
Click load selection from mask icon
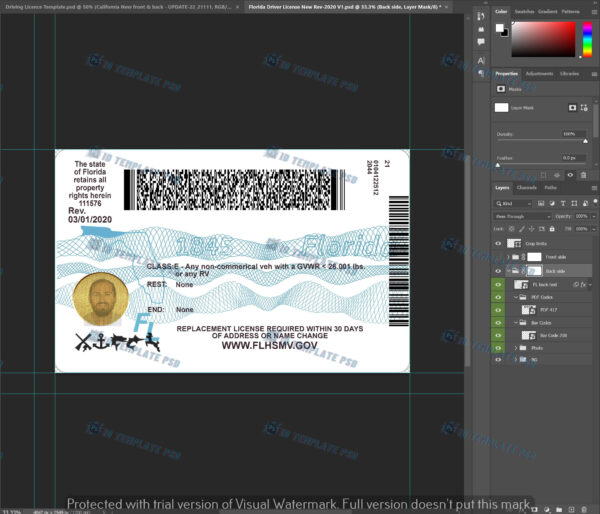click(544, 175)
